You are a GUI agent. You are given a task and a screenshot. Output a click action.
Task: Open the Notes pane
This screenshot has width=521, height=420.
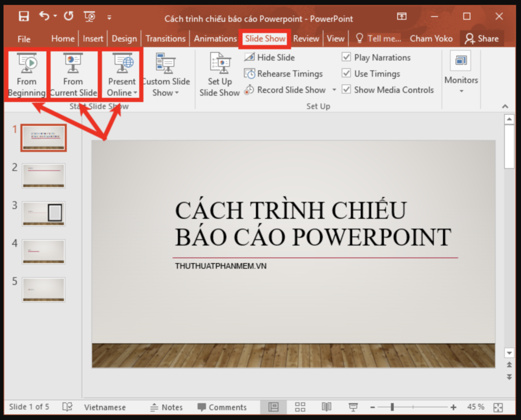166,407
